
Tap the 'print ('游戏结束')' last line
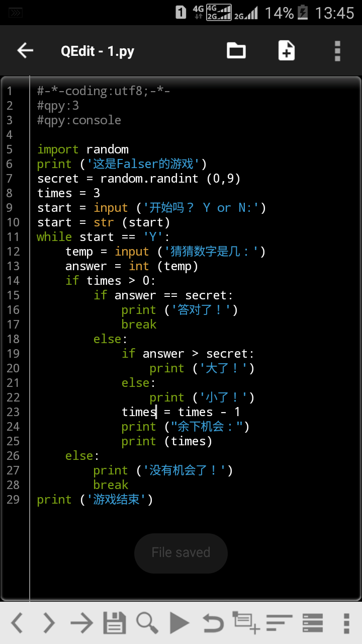95,500
